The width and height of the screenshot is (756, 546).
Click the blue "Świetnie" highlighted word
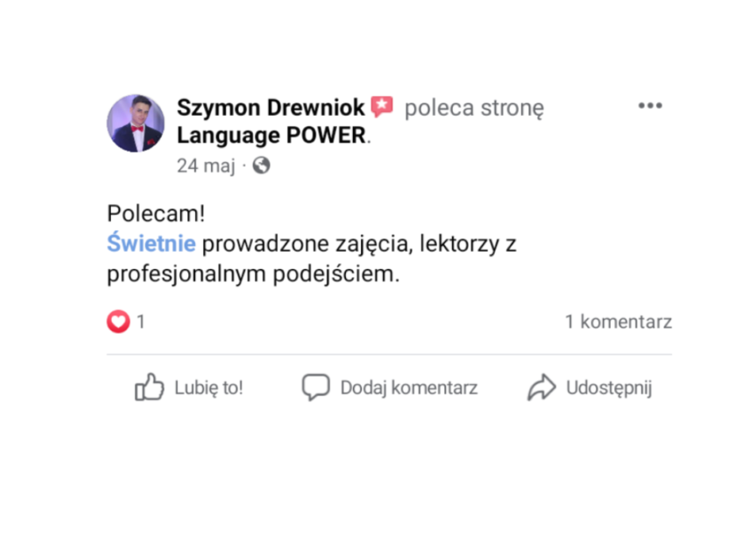[x=151, y=244]
